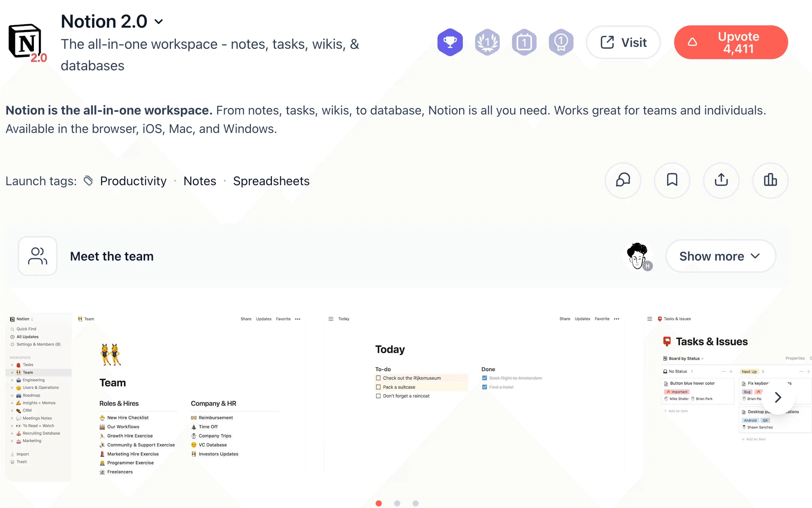Click the calendar number one badge

(x=524, y=42)
